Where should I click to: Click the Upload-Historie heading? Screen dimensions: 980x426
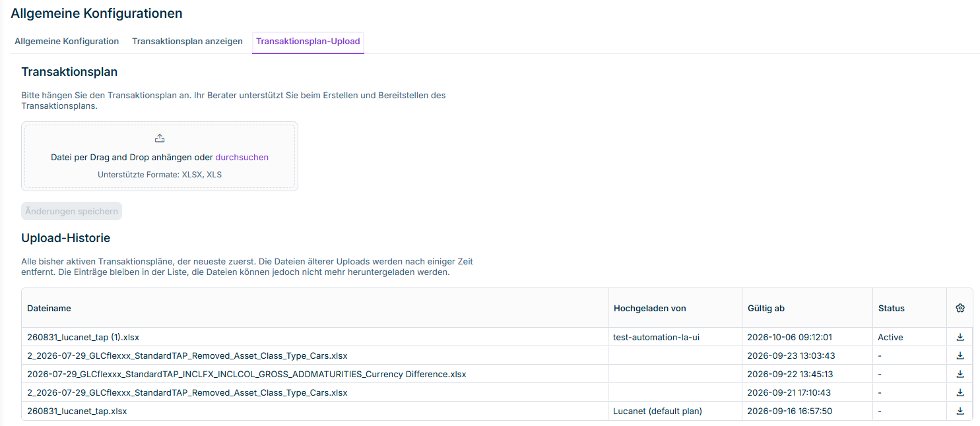point(66,237)
